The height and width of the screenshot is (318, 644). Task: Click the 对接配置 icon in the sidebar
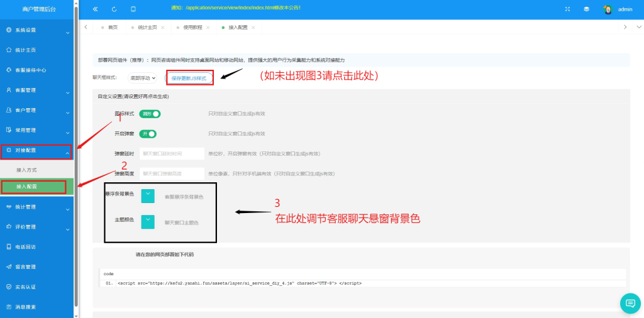click(9, 150)
